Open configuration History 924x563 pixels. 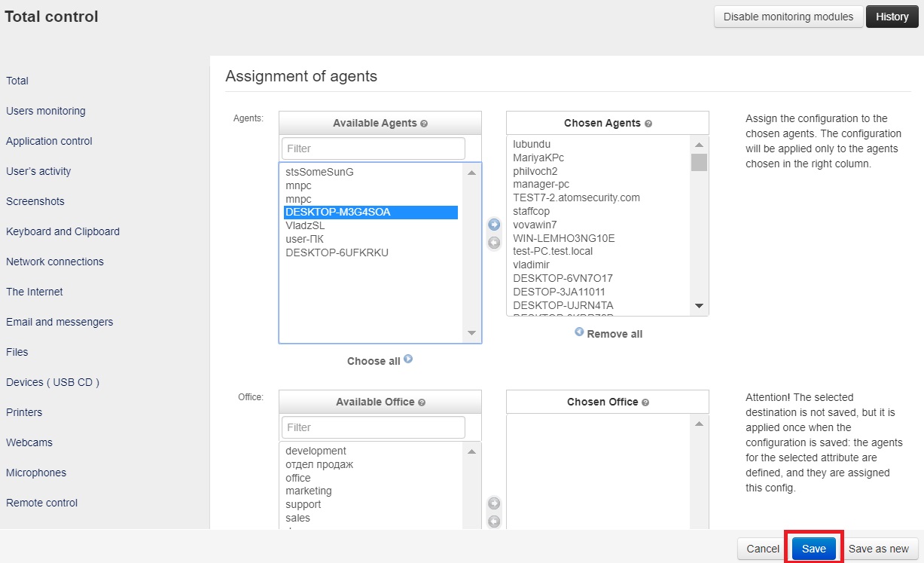pos(892,17)
